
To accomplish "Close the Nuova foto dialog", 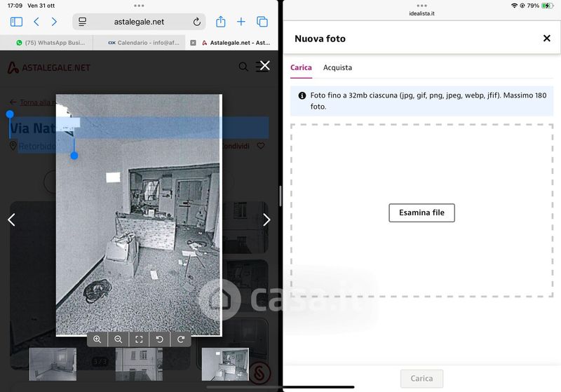I will coord(547,39).
